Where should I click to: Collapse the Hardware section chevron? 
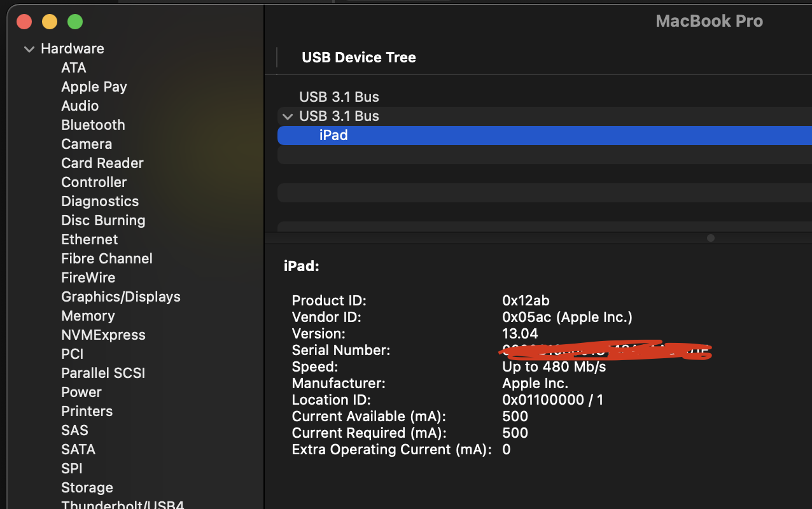29,49
